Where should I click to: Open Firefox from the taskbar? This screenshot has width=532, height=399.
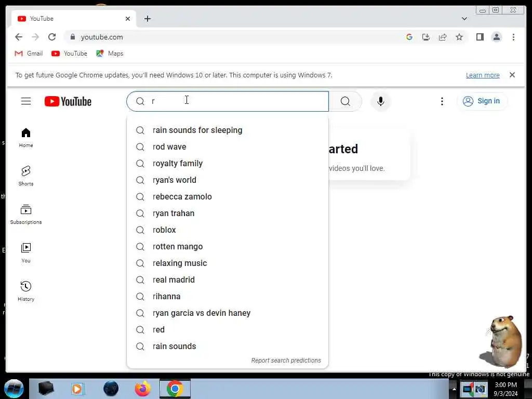point(143,389)
